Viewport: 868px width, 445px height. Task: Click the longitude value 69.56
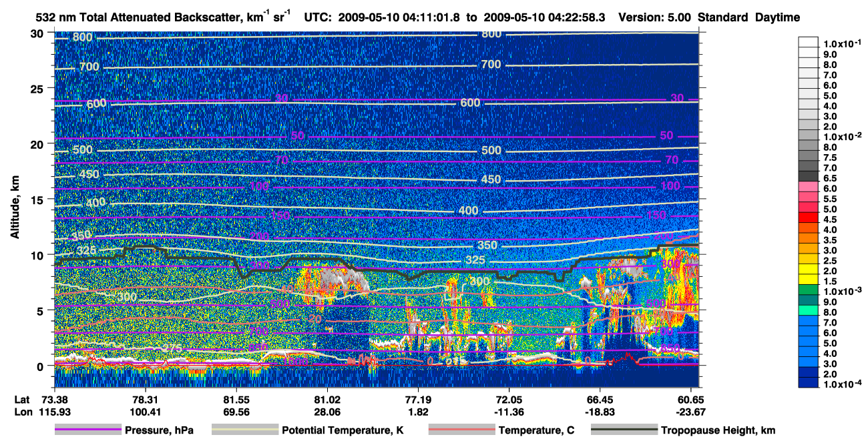pyautogui.click(x=236, y=412)
